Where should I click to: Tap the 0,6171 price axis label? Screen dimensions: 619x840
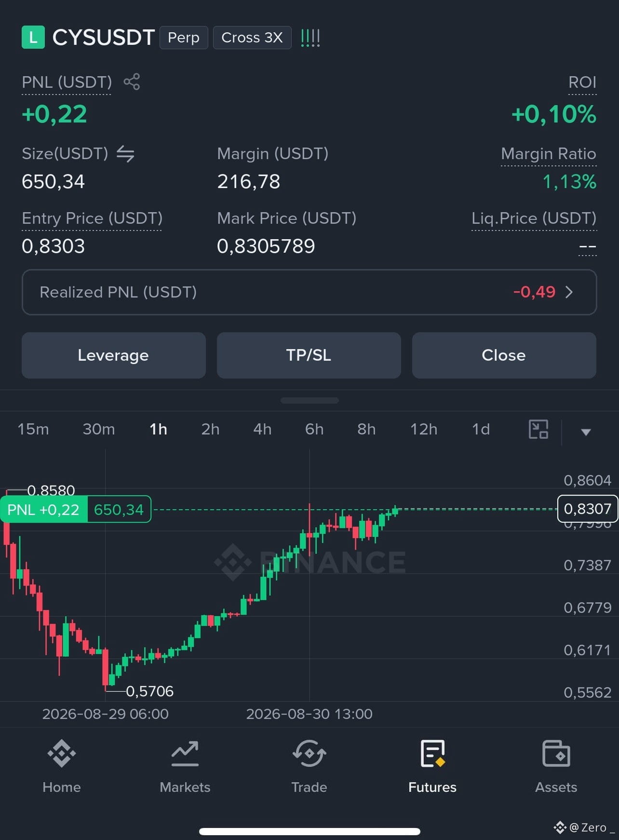(587, 650)
